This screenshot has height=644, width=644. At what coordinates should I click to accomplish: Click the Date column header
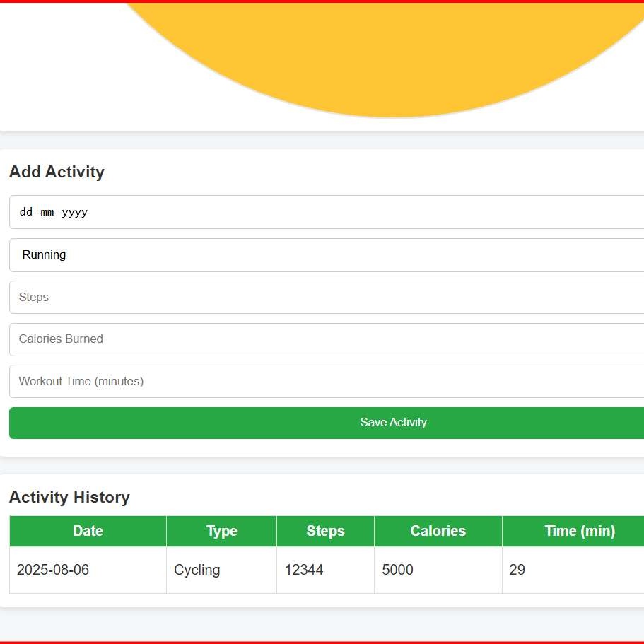point(88,531)
